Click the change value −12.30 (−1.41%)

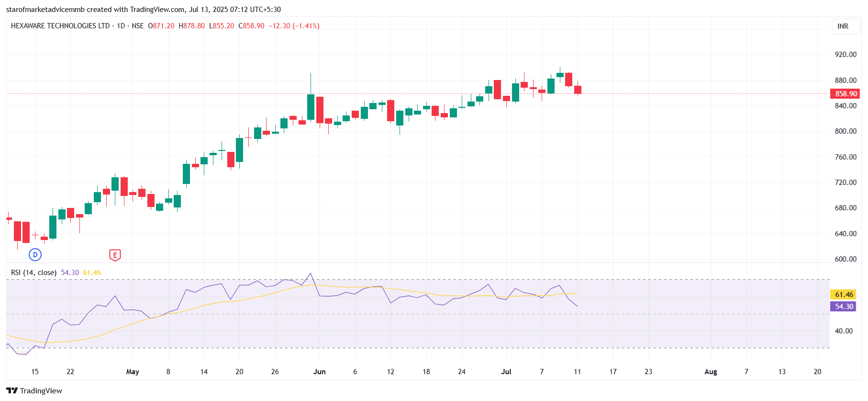[294, 26]
